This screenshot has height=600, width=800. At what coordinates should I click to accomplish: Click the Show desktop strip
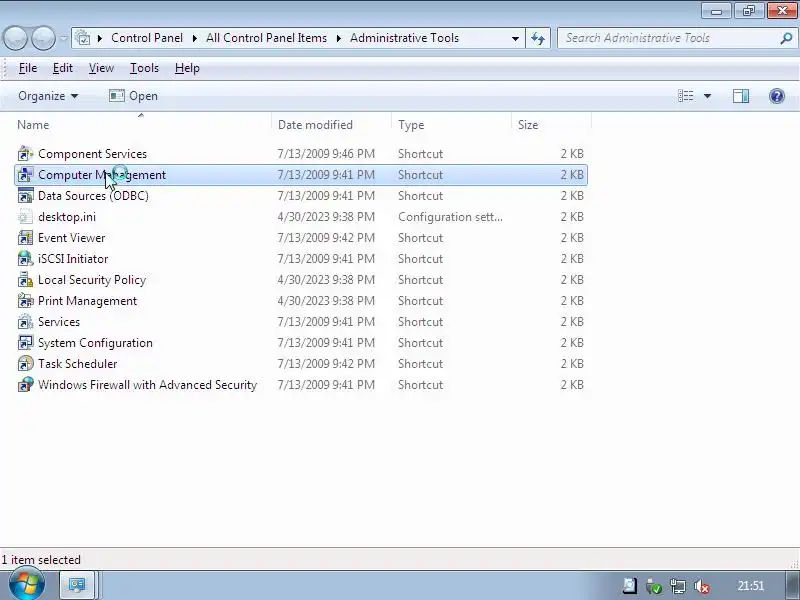pos(792,585)
